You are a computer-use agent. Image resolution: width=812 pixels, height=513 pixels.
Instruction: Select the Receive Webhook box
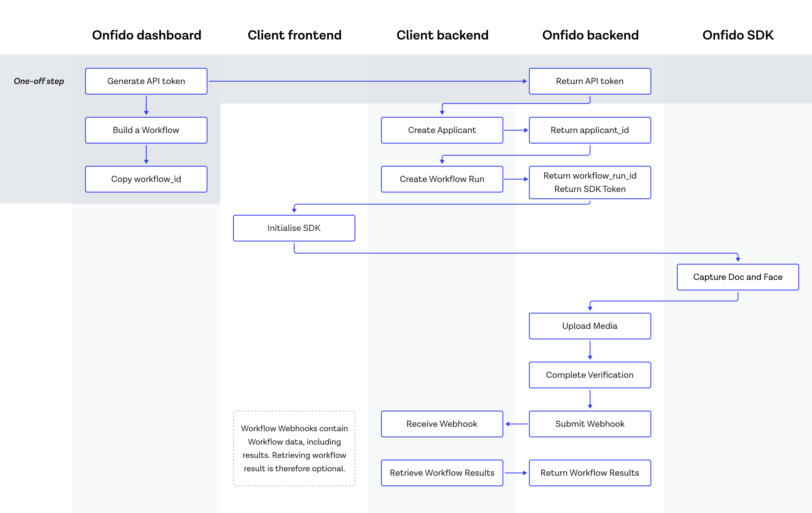coord(442,424)
